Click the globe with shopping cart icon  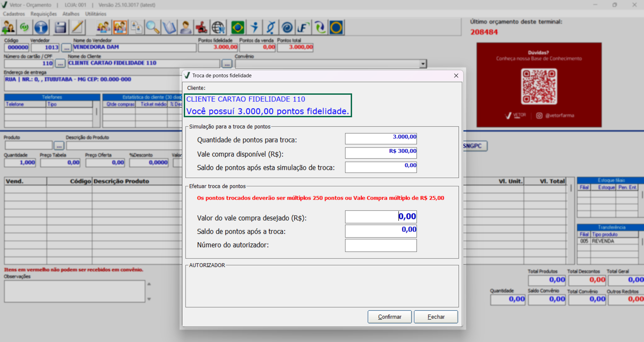(218, 28)
